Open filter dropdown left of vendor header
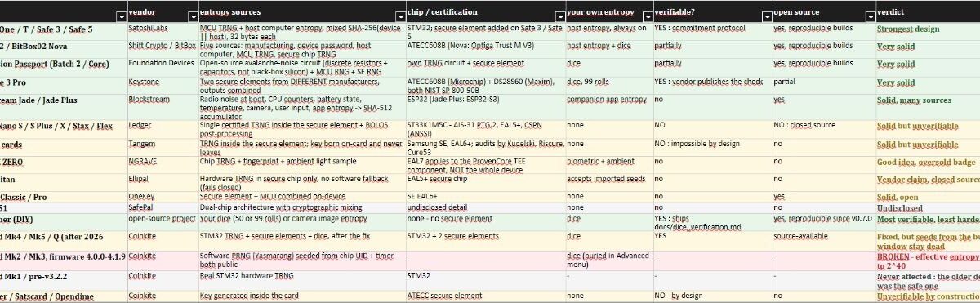Screen dimensions: 980x303 coord(121,16)
